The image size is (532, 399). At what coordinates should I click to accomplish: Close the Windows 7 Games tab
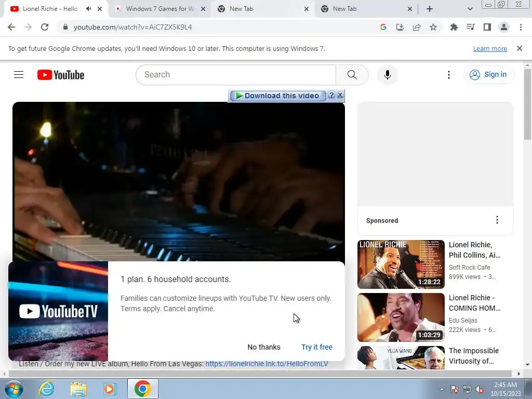point(203,9)
